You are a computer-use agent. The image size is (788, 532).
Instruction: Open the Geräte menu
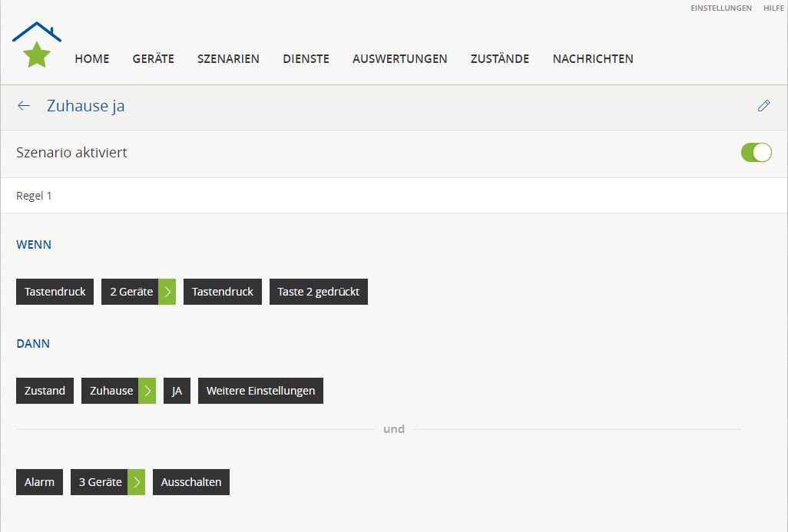(153, 59)
